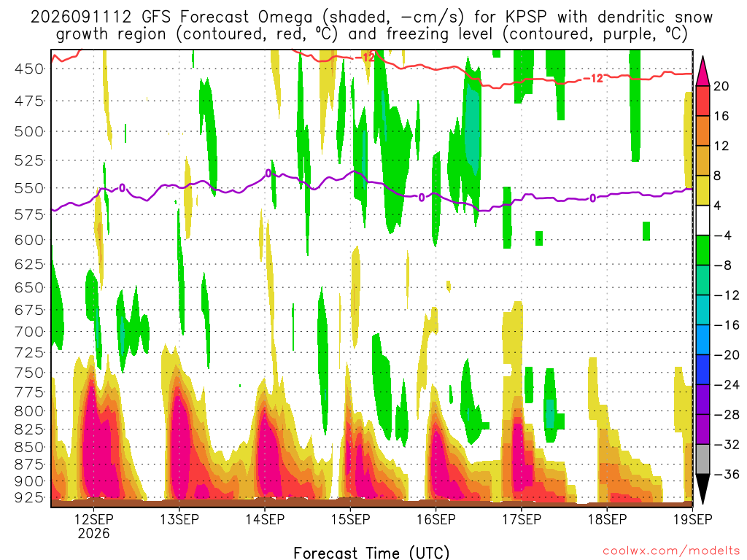The height and width of the screenshot is (560, 747).
Task: Click the 17SEP time axis label
Action: [x=522, y=519]
